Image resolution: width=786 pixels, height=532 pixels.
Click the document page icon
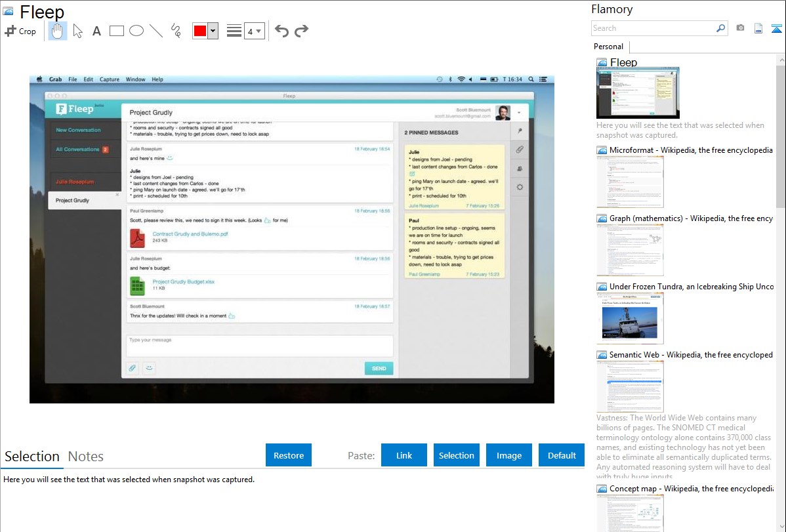tap(758, 28)
